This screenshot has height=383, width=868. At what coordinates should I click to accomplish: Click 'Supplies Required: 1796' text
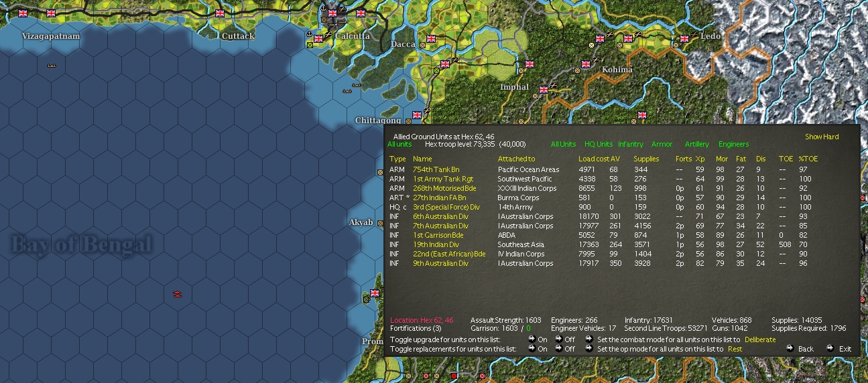[x=809, y=328]
